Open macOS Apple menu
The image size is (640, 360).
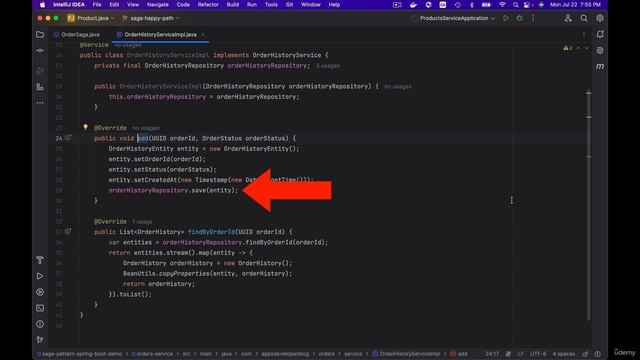tap(42, 4)
